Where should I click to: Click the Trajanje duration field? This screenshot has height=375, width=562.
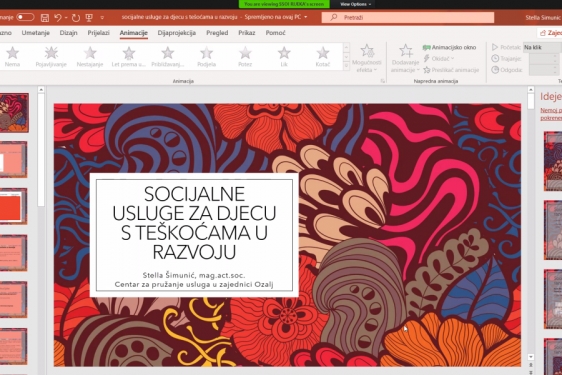tap(544, 59)
